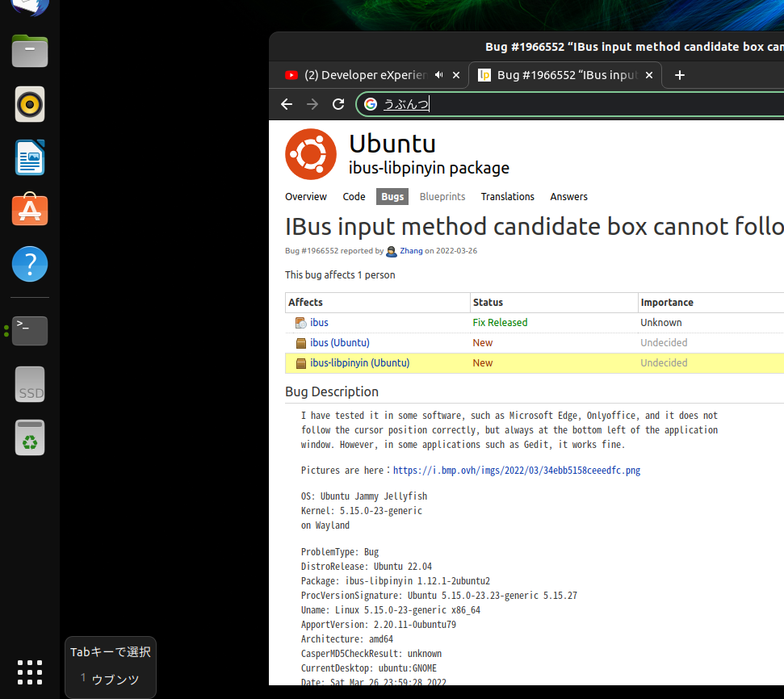Open the ibus (Ubuntu) package link
Screen dimensions: 784x699
[x=339, y=342]
